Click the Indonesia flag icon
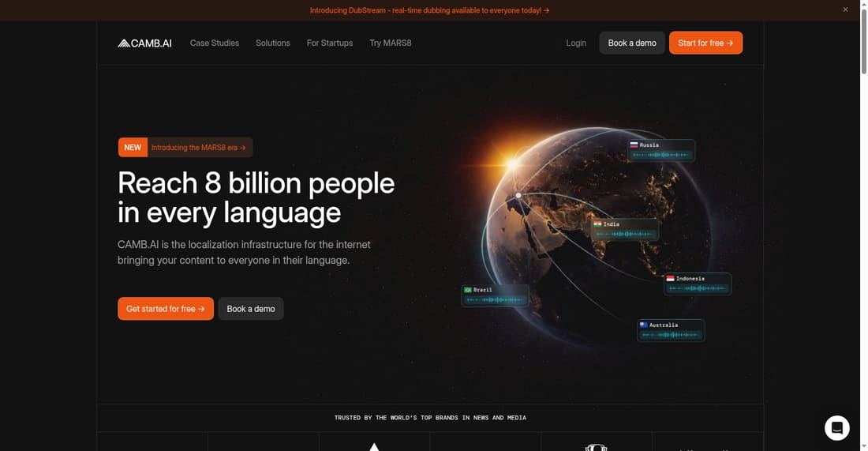Screen dimensions: 868x451 coord(671,279)
